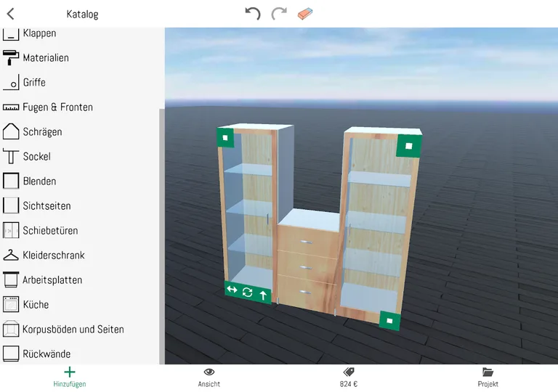Viewport: 558px width, 392px height.
Task: Select Griffe in the catalog
Action: pos(34,83)
